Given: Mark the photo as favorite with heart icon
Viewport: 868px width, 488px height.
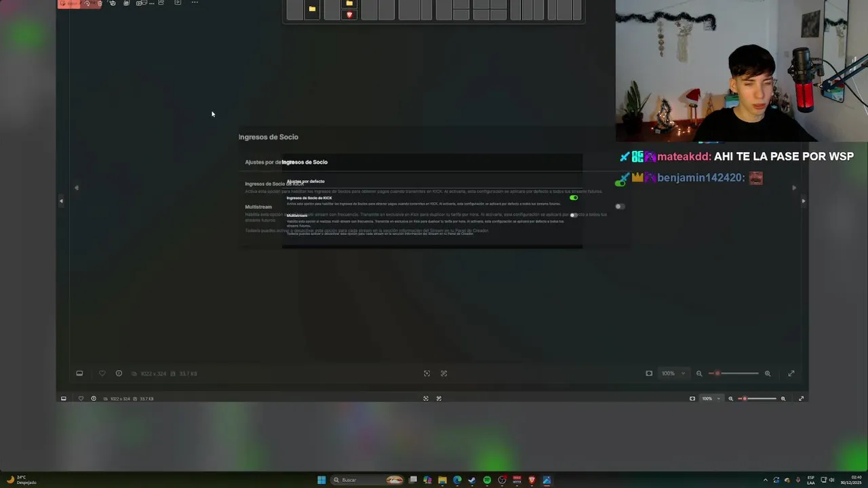Looking at the screenshot, I should pos(81,399).
